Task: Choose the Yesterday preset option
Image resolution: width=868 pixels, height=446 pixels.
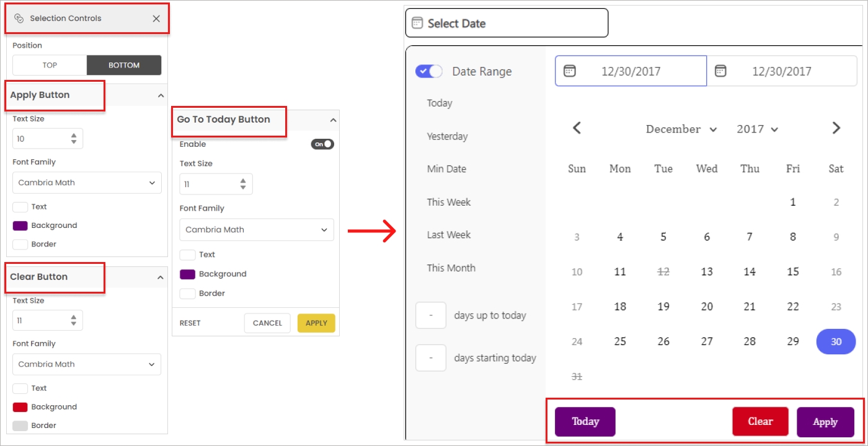Action: point(447,136)
